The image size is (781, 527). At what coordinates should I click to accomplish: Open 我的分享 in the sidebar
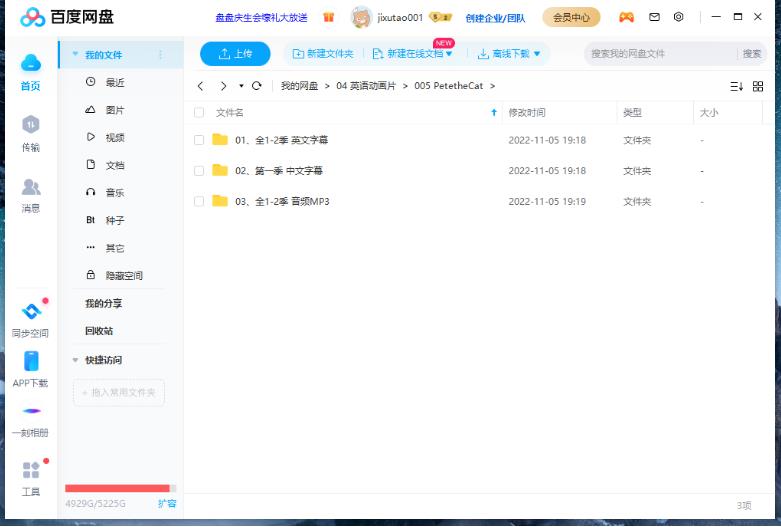(x=104, y=303)
